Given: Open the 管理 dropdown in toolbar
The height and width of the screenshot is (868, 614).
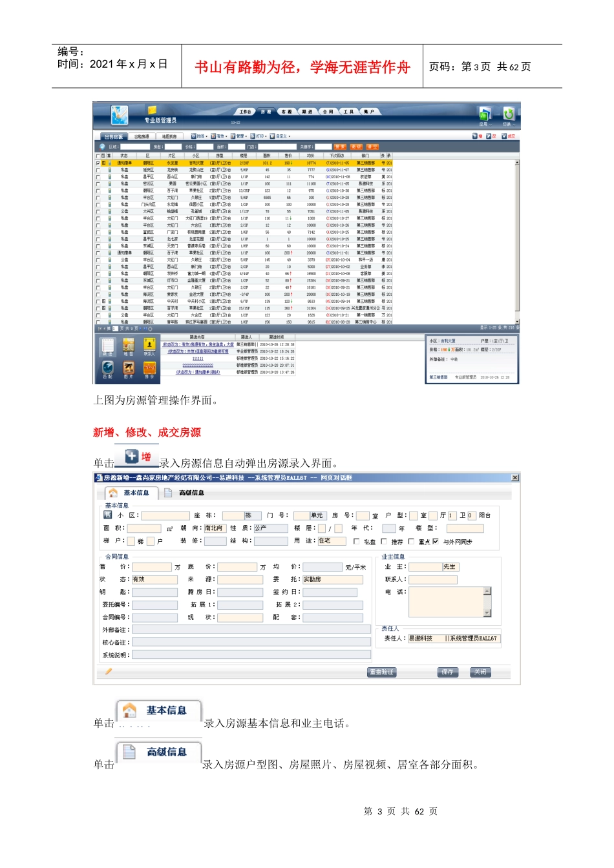Looking at the screenshot, I should pos(238,136).
